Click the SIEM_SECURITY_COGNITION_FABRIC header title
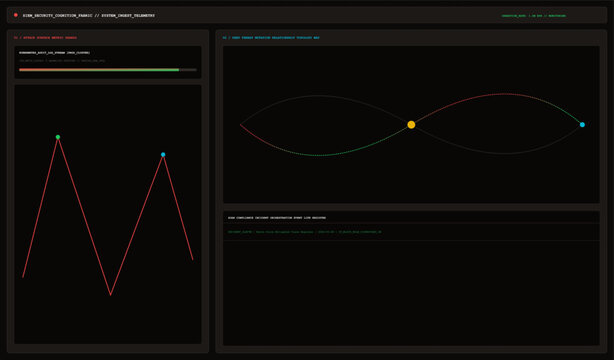This screenshot has width=614, height=360. (89, 16)
